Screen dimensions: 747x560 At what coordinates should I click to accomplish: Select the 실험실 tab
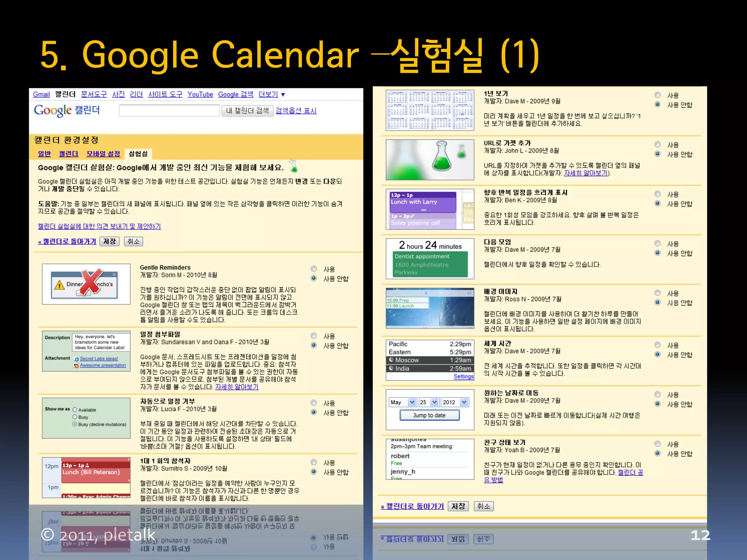138,154
